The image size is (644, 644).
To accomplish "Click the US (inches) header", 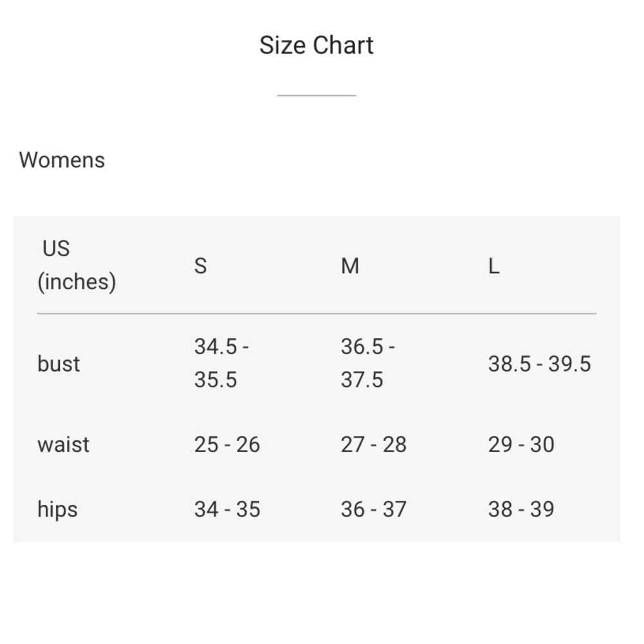I will pyautogui.click(x=76, y=265).
